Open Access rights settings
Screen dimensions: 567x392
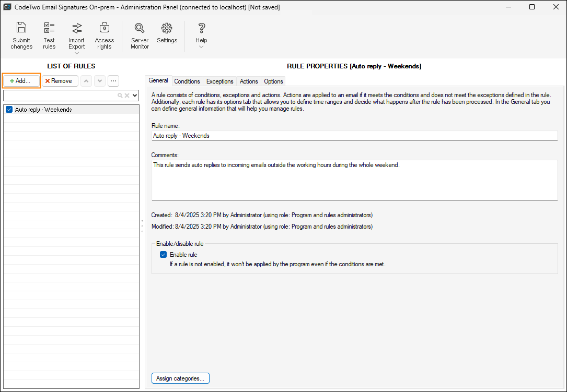[x=104, y=36]
